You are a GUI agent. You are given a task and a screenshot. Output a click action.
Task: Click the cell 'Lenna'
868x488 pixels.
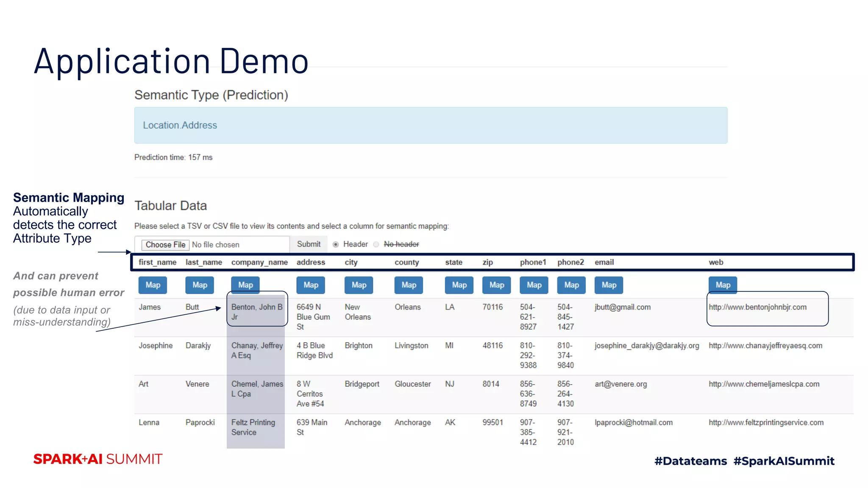149,423
